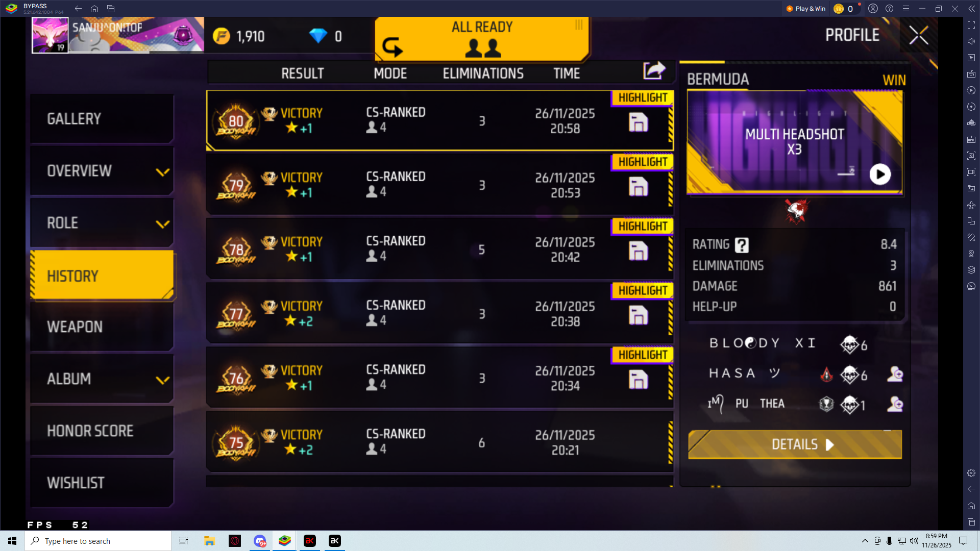This screenshot has height=551, width=980.
Task: Click the gold coin currency icon
Action: [222, 36]
